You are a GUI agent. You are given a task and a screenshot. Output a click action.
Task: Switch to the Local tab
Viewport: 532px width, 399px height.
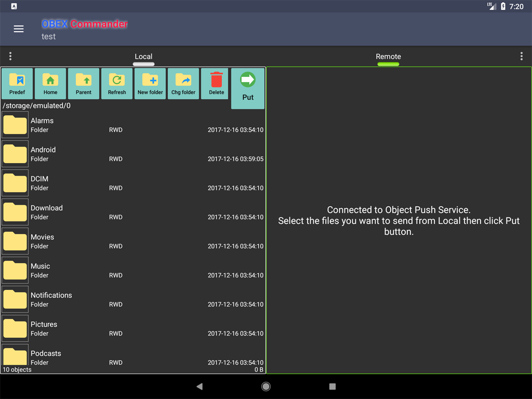[143, 57]
